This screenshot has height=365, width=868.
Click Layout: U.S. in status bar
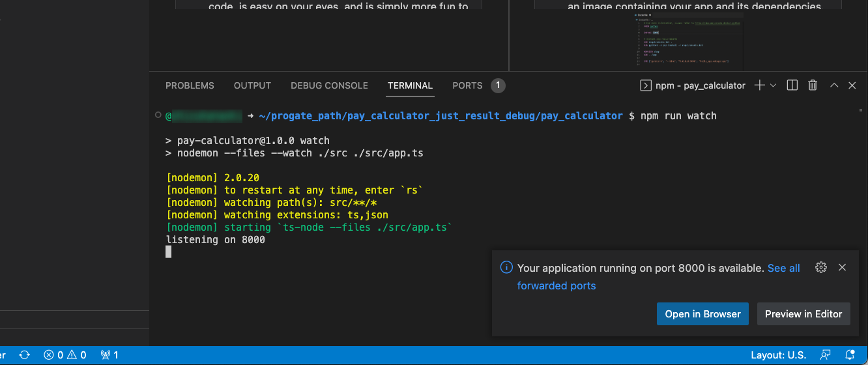click(x=778, y=355)
